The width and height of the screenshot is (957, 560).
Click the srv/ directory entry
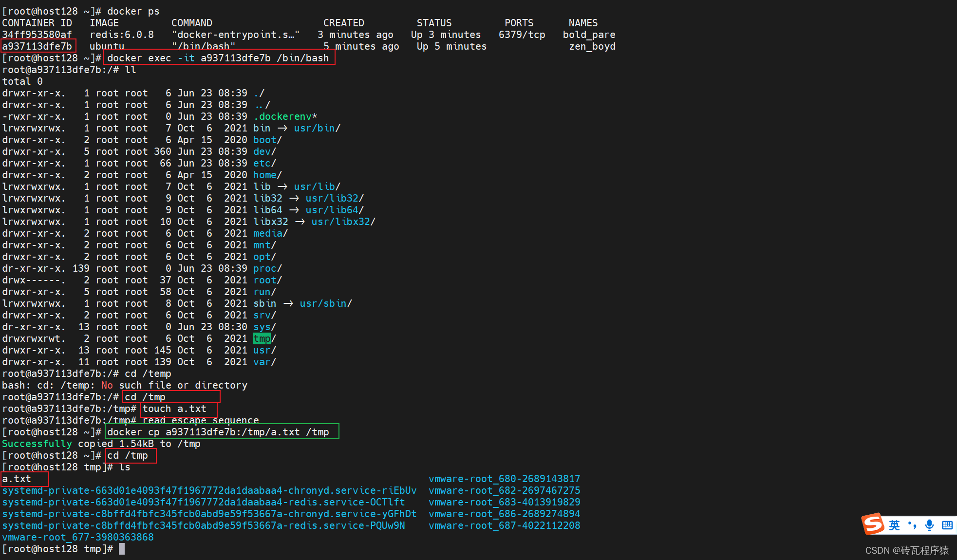pos(264,315)
